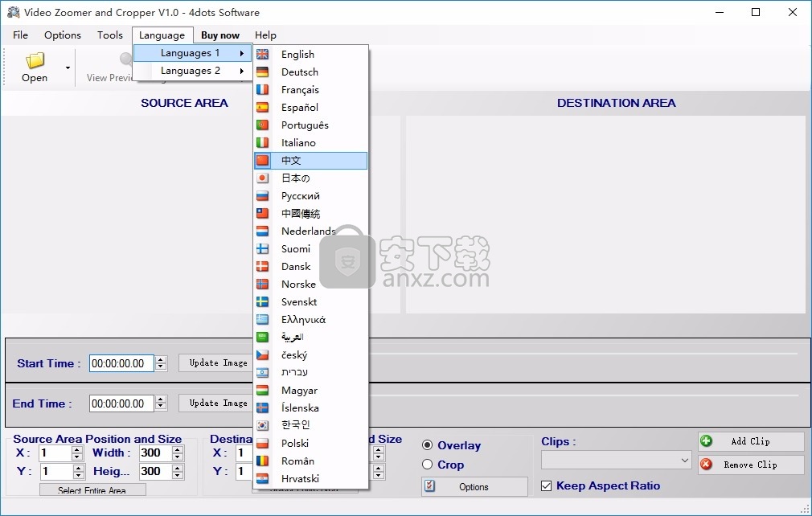812x516 pixels.
Task: Toggle Keep Aspect Ratio checkbox
Action: (547, 485)
